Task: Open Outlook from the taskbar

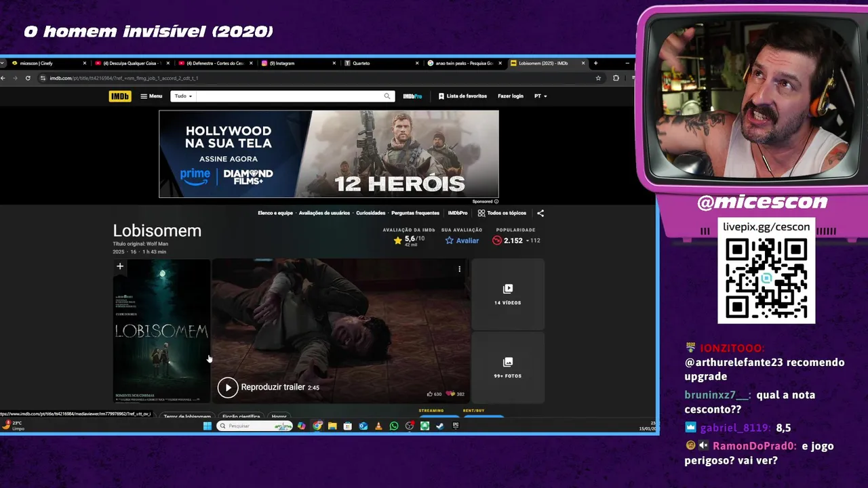Action: point(363,426)
